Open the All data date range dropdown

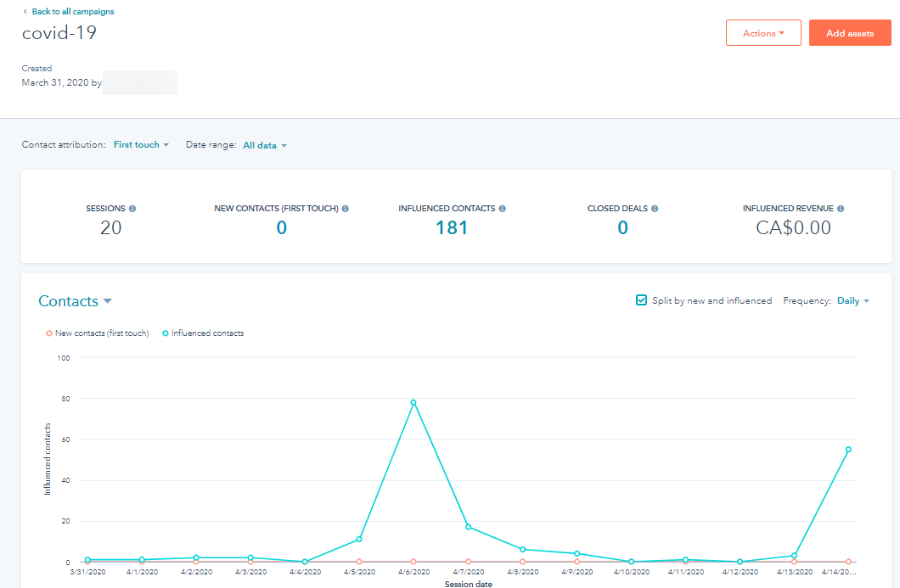pos(265,146)
